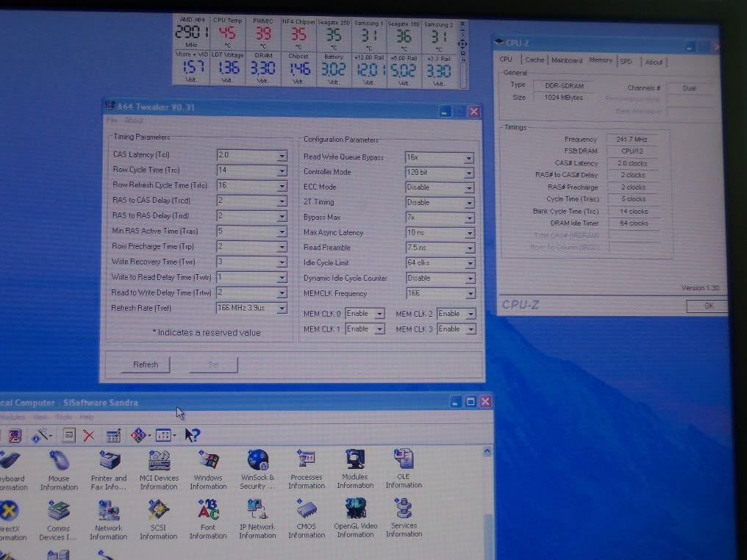Open Keyboard Information module in Sandra
This screenshot has height=560, width=747.
coord(12,470)
